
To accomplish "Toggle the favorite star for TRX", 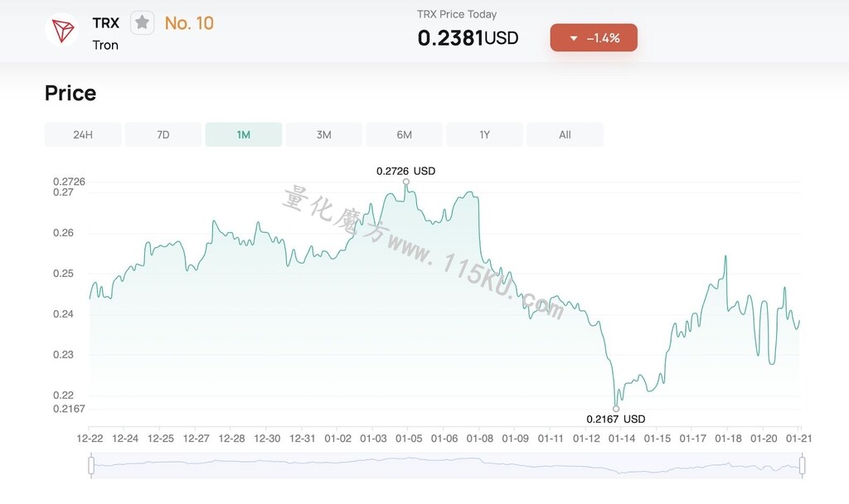I will 143,22.
